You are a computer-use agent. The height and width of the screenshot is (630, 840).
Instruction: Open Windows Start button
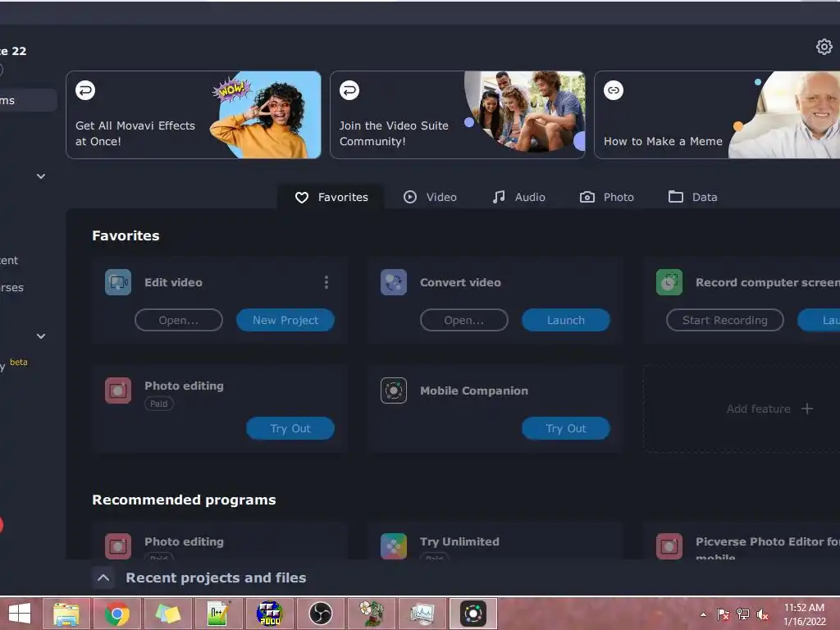click(20, 614)
